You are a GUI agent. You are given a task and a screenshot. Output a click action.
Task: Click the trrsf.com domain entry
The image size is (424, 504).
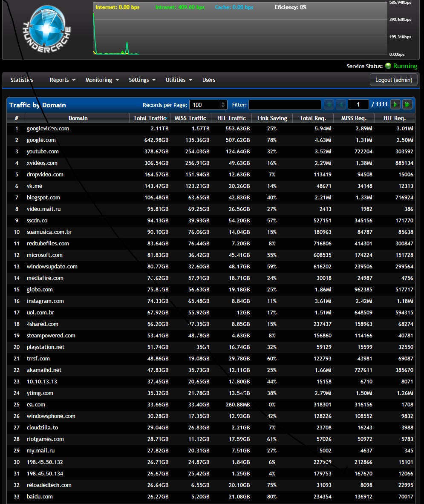(38, 359)
